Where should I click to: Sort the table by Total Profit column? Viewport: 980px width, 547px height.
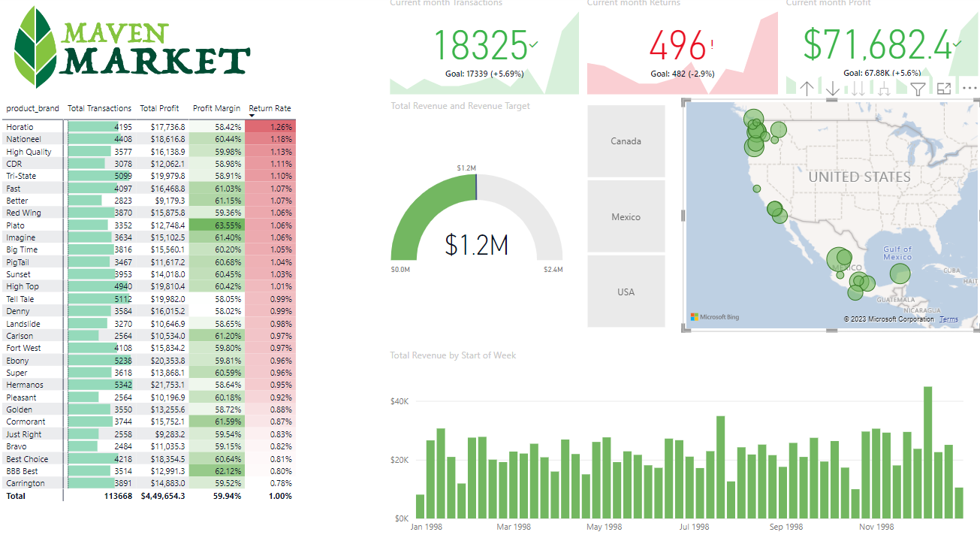pos(159,107)
